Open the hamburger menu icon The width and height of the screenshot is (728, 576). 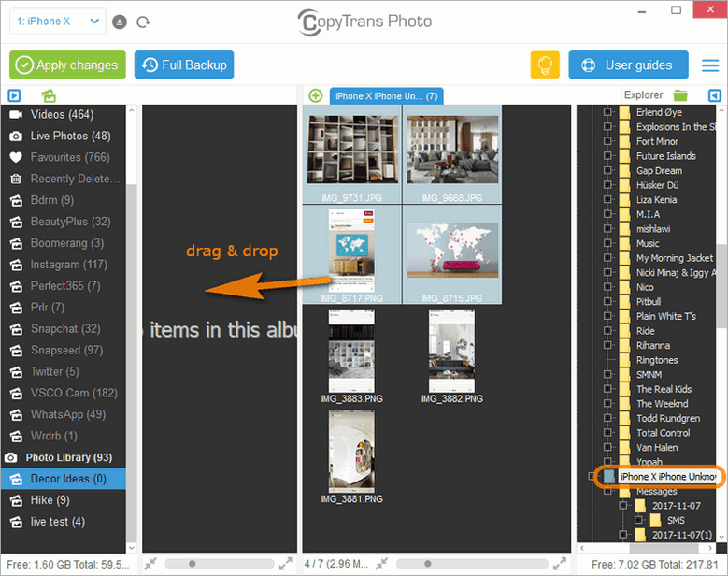[x=710, y=65]
